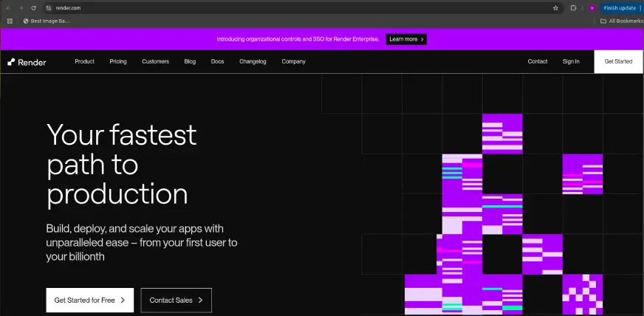Image resolution: width=644 pixels, height=316 pixels.
Task: Open the extensions puzzle icon
Action: 574,8
